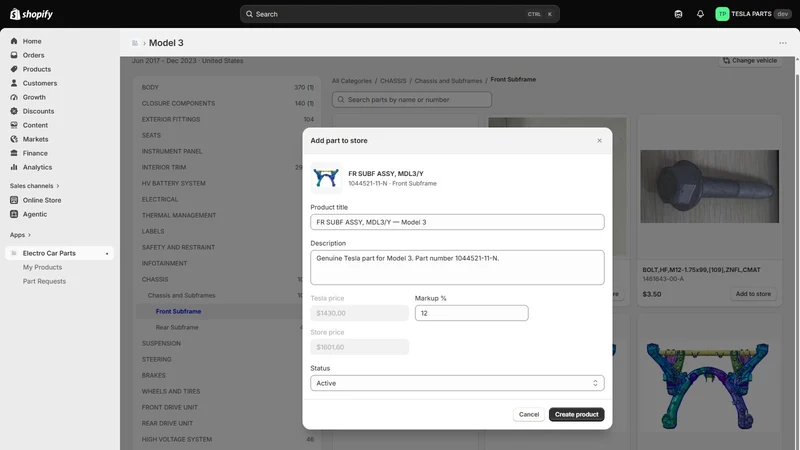800x450 pixels.
Task: Click the Finance bank icon
Action: tap(14, 153)
